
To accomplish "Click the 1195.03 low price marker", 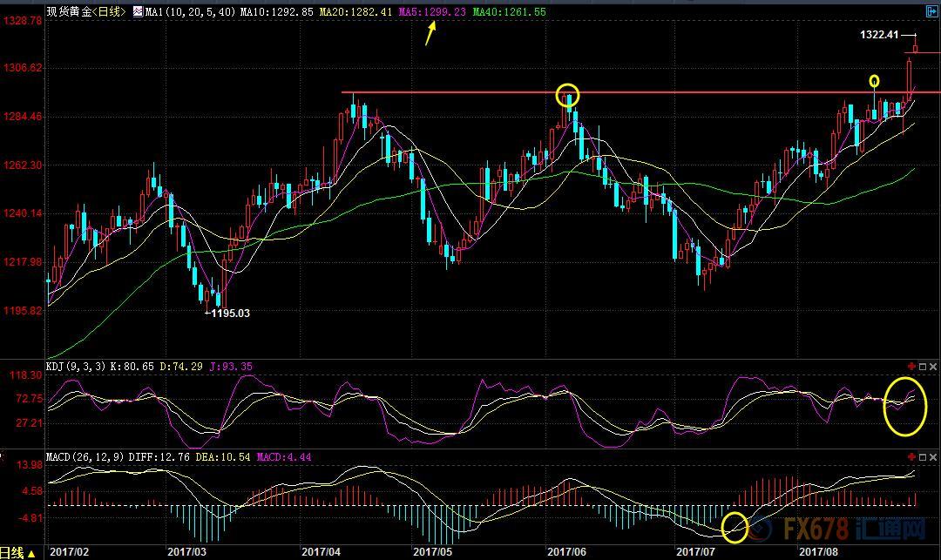I will (229, 313).
